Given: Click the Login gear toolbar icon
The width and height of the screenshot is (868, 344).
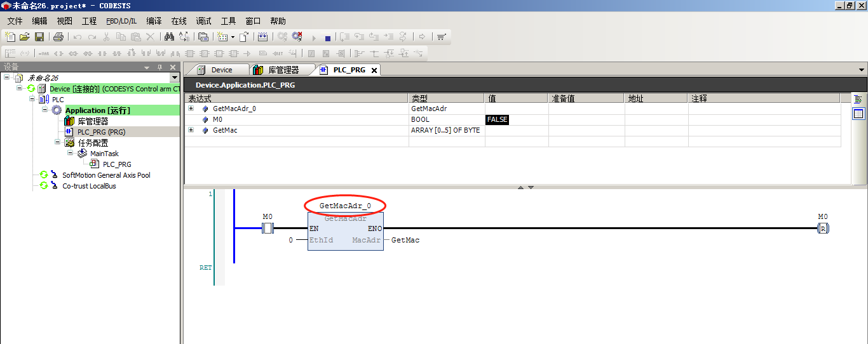Looking at the screenshot, I should (x=282, y=37).
